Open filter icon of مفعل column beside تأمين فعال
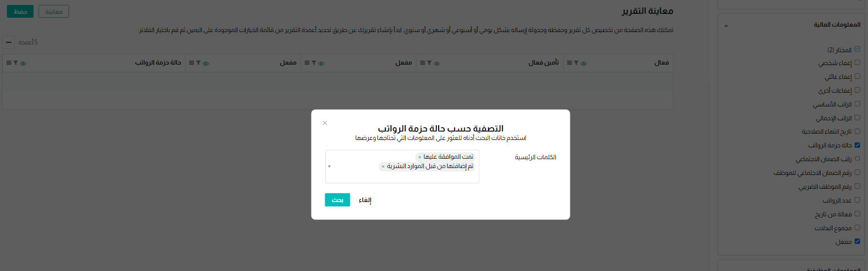Screen dimensions: 868x271 314,63
